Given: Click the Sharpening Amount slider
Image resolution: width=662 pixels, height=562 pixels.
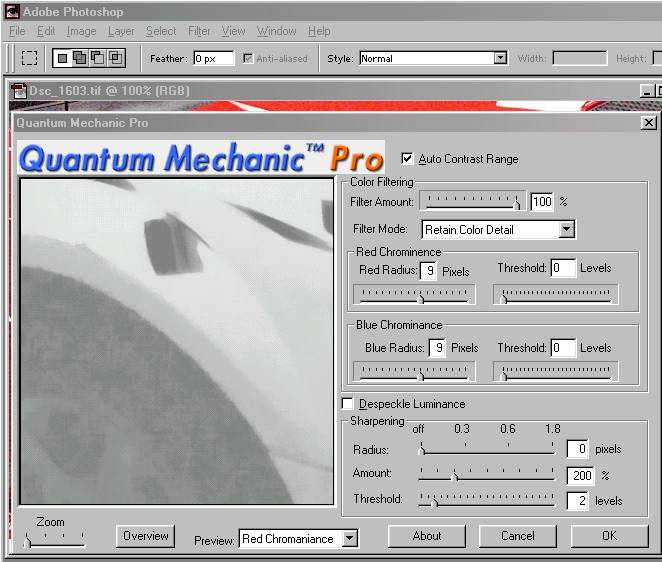Looking at the screenshot, I should (486, 475).
